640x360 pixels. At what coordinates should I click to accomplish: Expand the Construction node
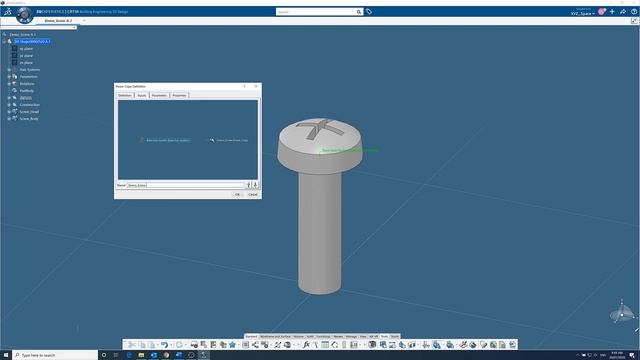click(x=9, y=104)
